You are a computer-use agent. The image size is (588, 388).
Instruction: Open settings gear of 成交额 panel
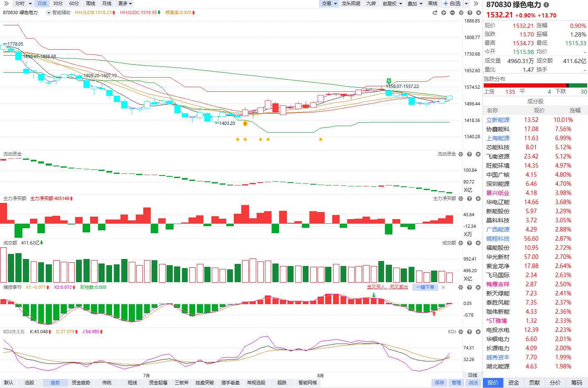(461, 243)
